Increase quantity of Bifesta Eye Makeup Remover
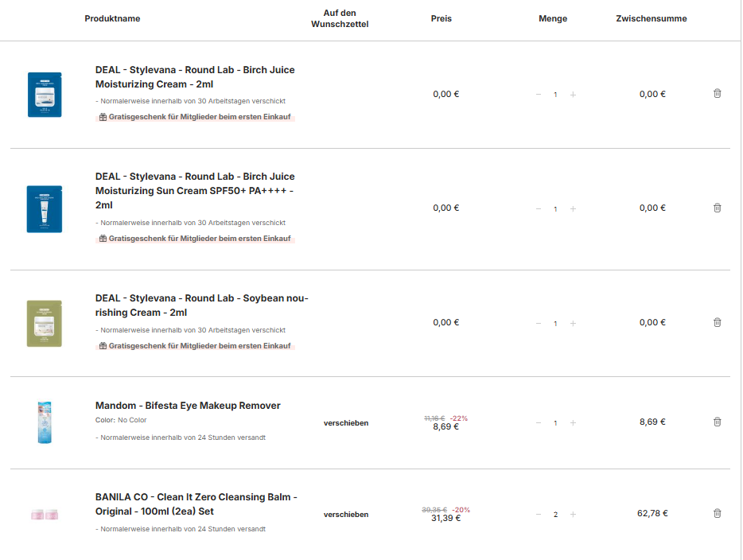This screenshot has height=560, width=743. (x=573, y=422)
